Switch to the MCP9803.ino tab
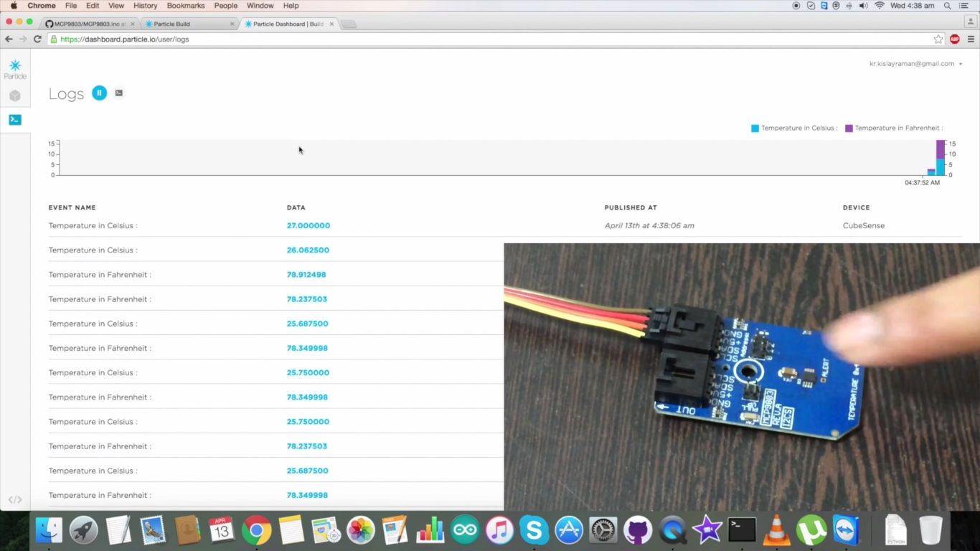 point(86,23)
